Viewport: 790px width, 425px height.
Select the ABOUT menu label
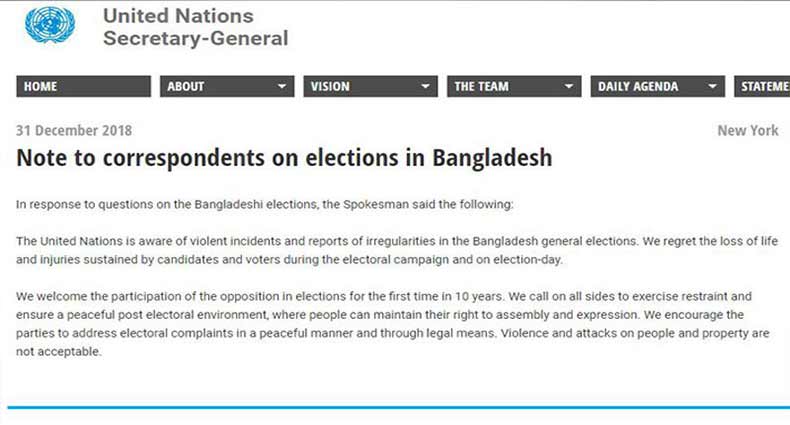click(x=186, y=87)
